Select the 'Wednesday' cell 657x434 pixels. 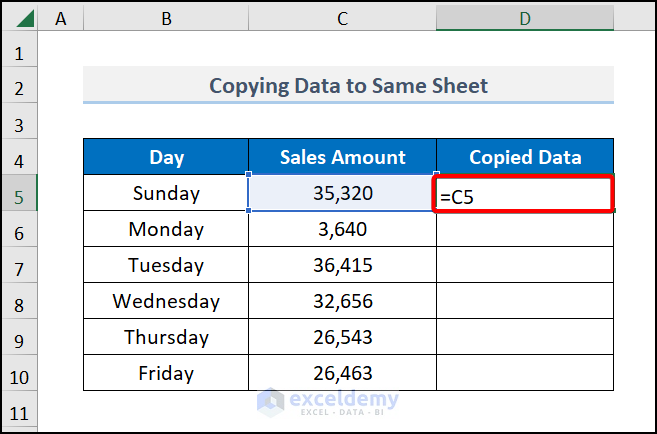(x=165, y=301)
